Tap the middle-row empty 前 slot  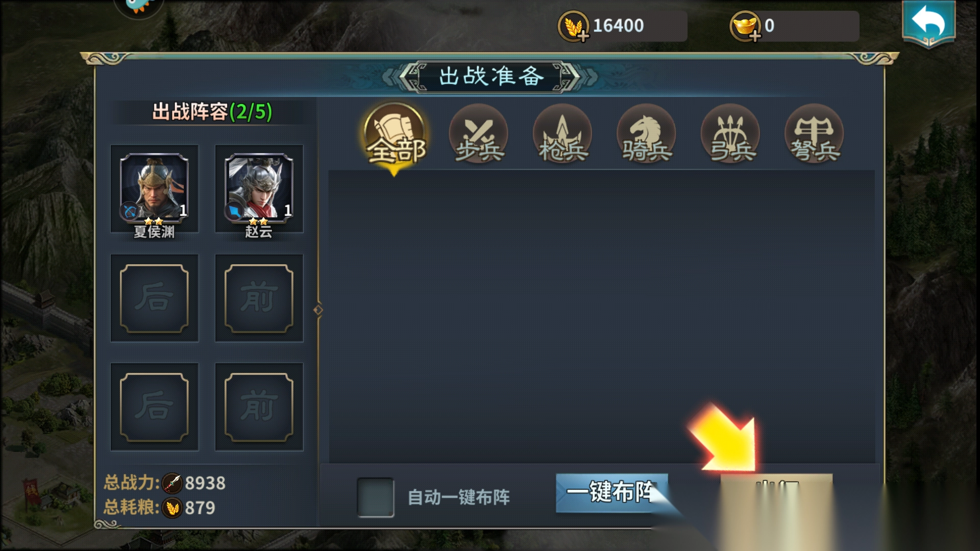(259, 298)
